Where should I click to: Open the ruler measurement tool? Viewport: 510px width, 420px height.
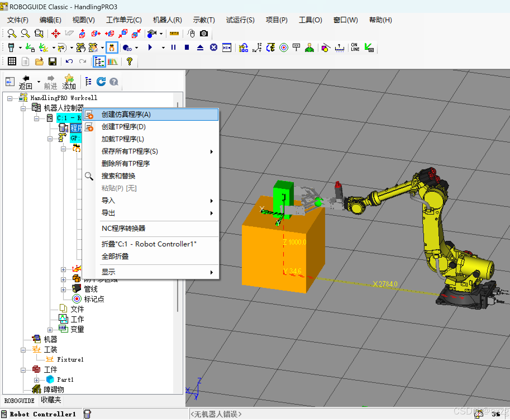tap(174, 34)
